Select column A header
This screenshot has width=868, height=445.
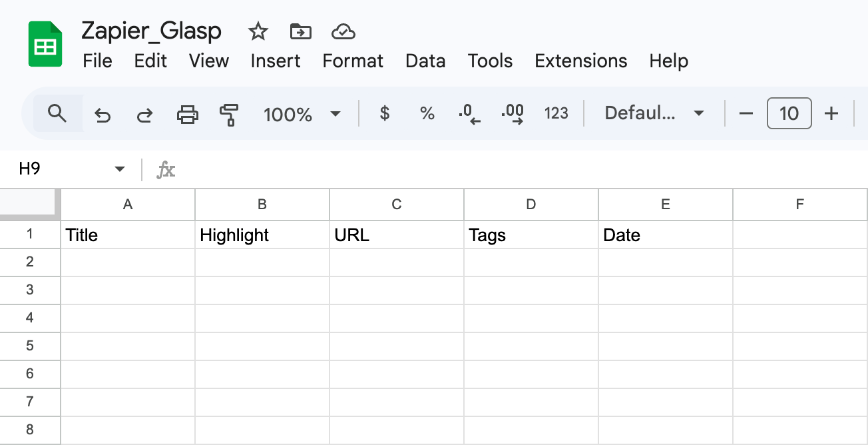128,205
